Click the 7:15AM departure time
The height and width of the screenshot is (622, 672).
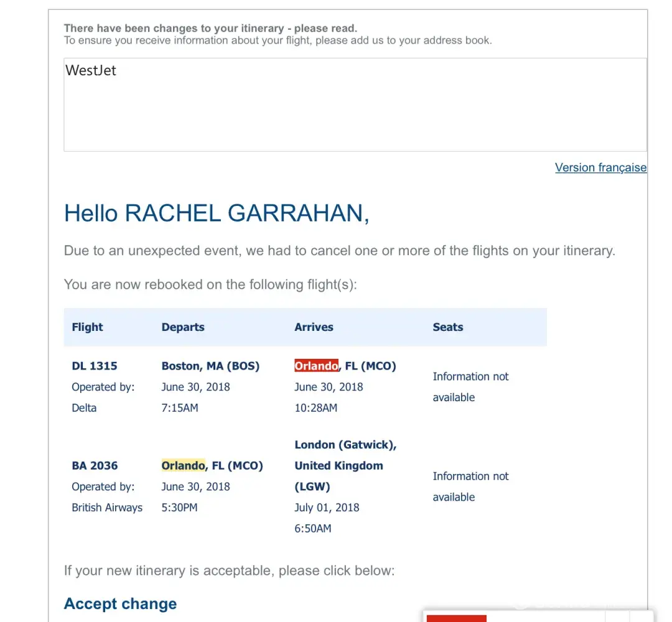click(x=180, y=408)
